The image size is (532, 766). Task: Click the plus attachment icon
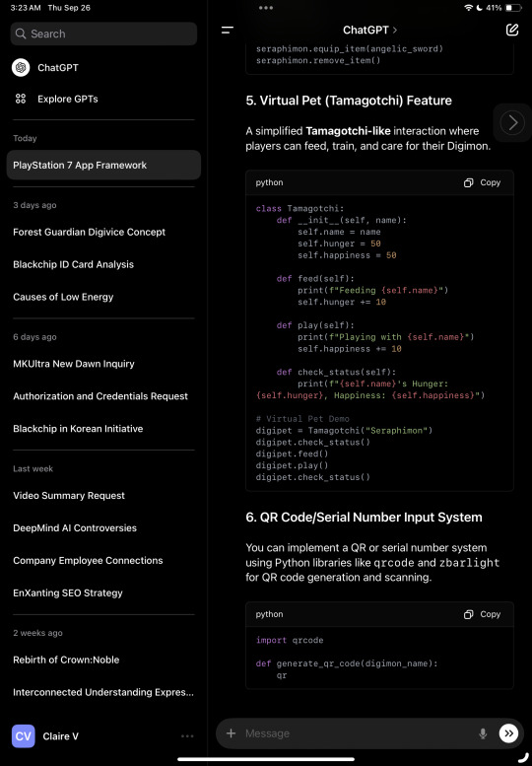pos(231,733)
